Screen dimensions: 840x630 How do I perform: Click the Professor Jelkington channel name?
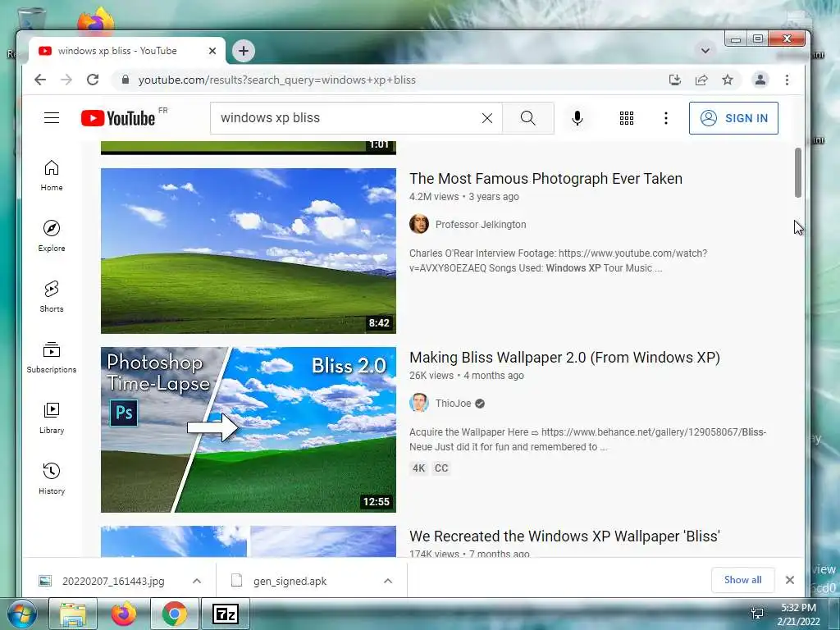click(x=481, y=225)
